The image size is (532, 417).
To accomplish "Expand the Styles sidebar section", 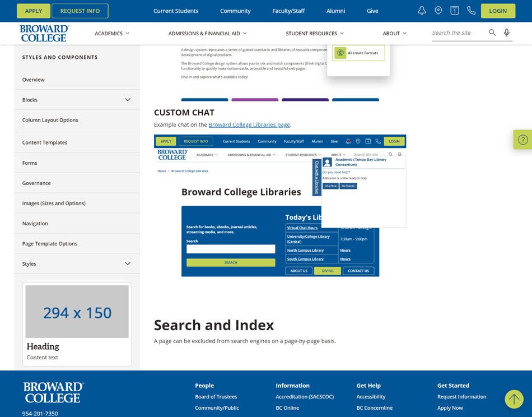I will pos(128,263).
